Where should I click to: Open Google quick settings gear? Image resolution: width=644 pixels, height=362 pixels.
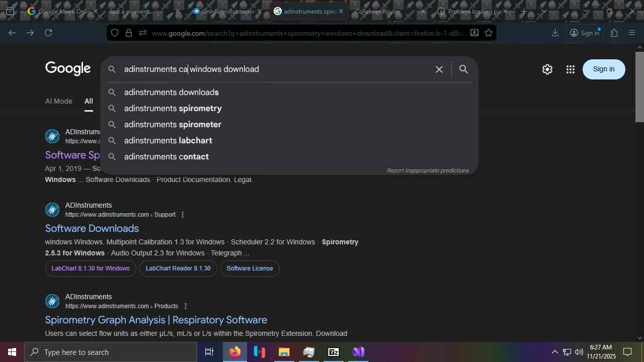pyautogui.click(x=547, y=69)
